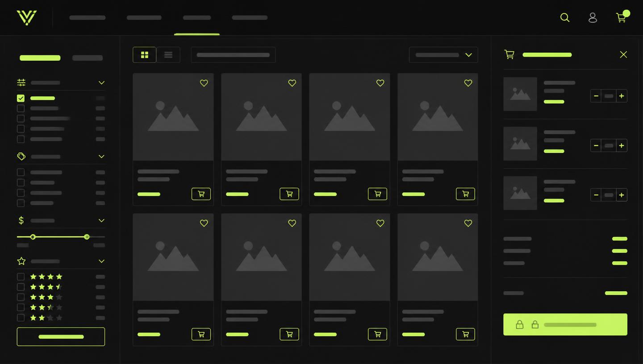Image resolution: width=643 pixels, height=364 pixels.
Task: Open the fourth navigation item in the header
Action: (250, 18)
